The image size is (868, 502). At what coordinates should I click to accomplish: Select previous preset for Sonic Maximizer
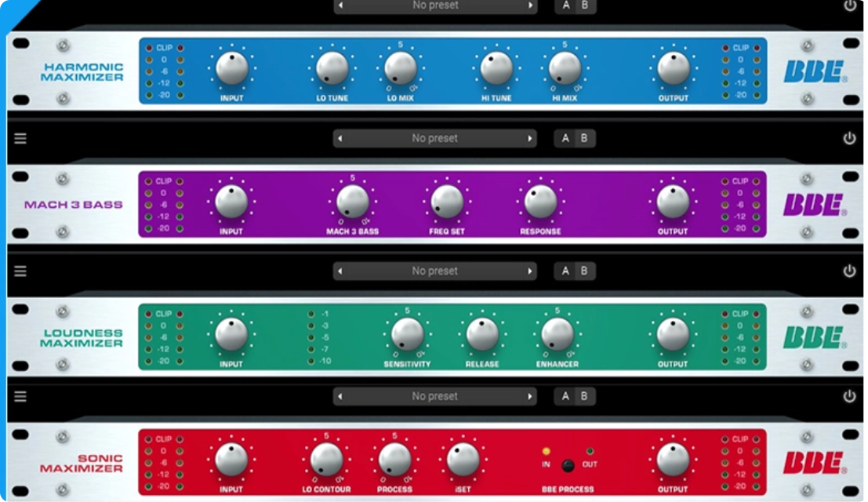tap(340, 396)
